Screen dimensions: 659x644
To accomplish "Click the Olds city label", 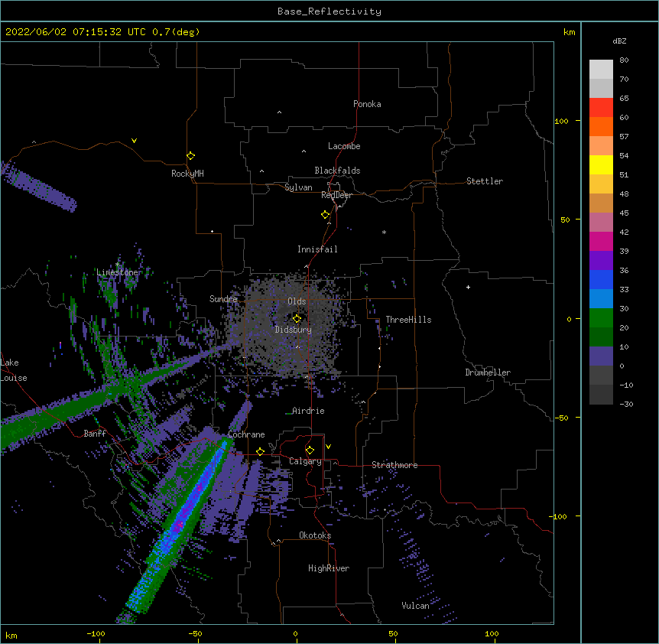I will coord(297,301).
